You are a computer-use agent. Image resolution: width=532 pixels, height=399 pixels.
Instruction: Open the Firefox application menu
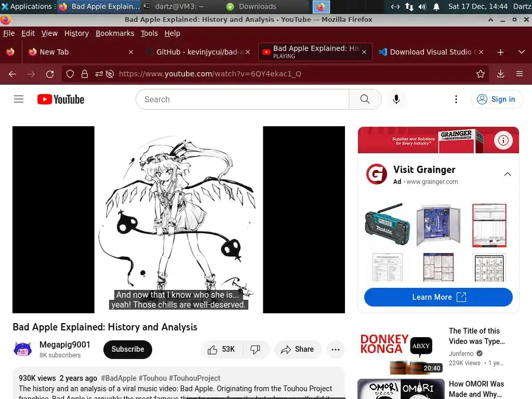pos(520,74)
